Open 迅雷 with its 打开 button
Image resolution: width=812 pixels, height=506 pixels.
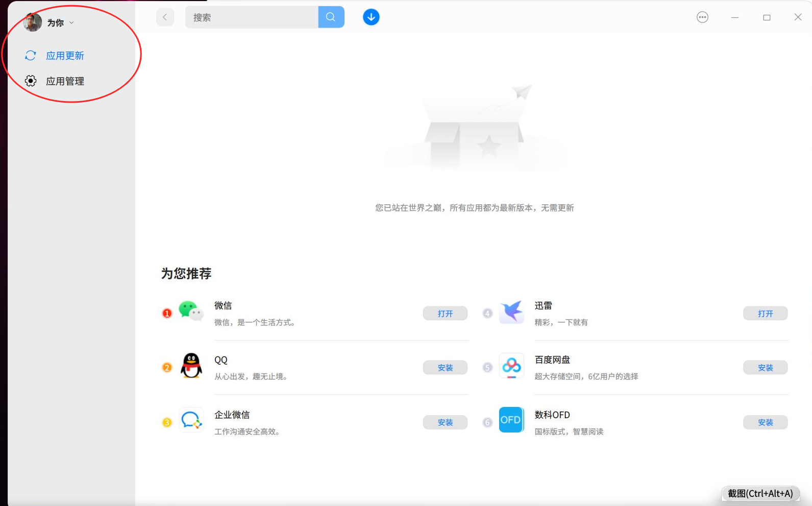point(766,314)
